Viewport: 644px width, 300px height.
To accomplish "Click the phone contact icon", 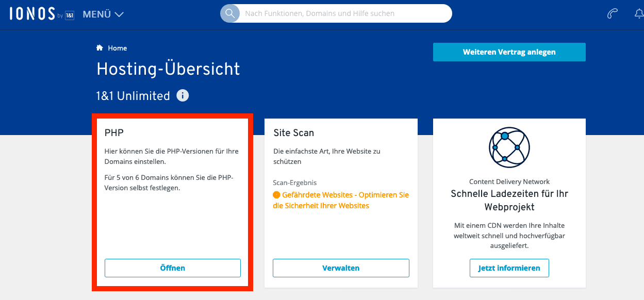I will (x=613, y=14).
